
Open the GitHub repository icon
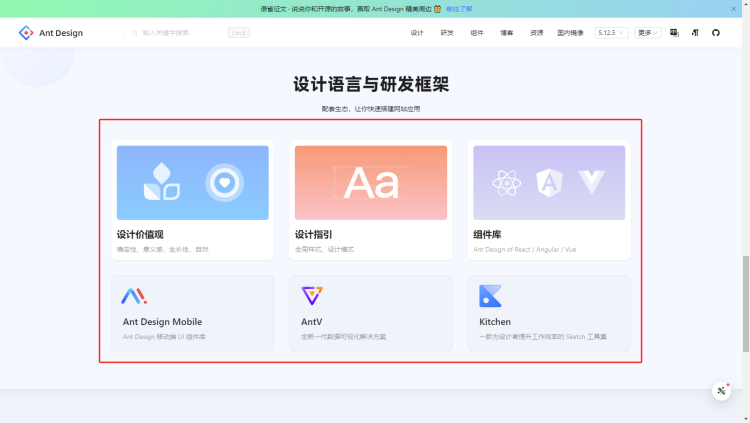pos(716,33)
